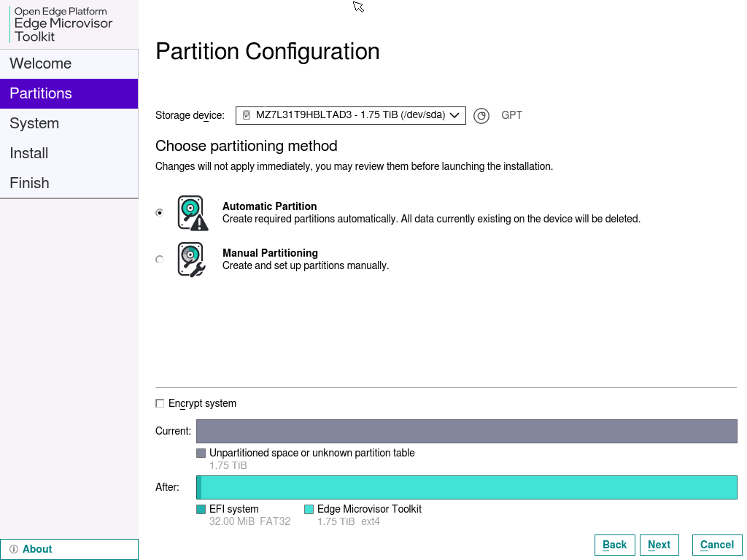Click the drive icon inside storage device box
747x560 pixels.
(x=247, y=115)
